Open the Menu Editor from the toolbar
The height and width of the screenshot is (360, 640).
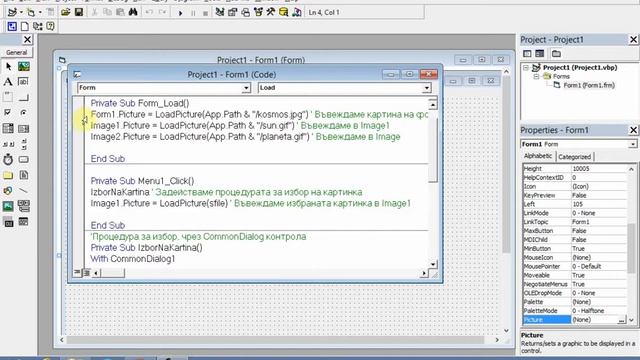pos(50,12)
